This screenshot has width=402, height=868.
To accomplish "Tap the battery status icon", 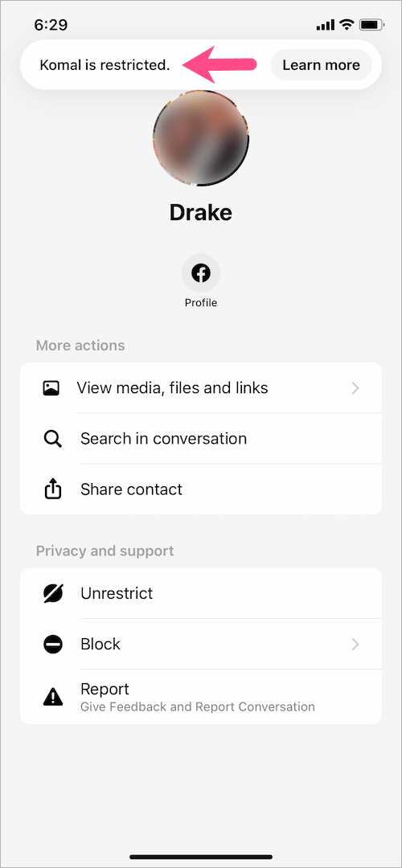I will (x=369, y=24).
